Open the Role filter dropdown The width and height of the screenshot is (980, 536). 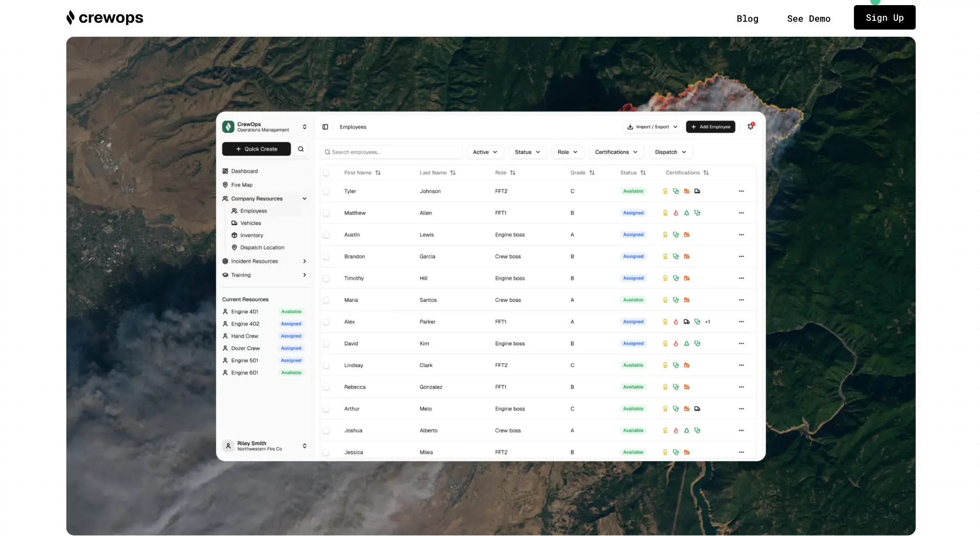[x=568, y=152]
